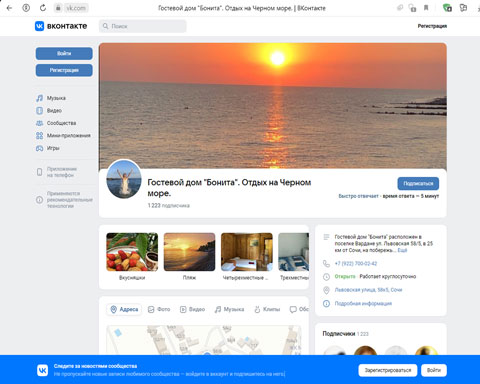The image size is (480, 384).
Task: Open Мини-приложения in the left sidebar
Action: (x=68, y=135)
